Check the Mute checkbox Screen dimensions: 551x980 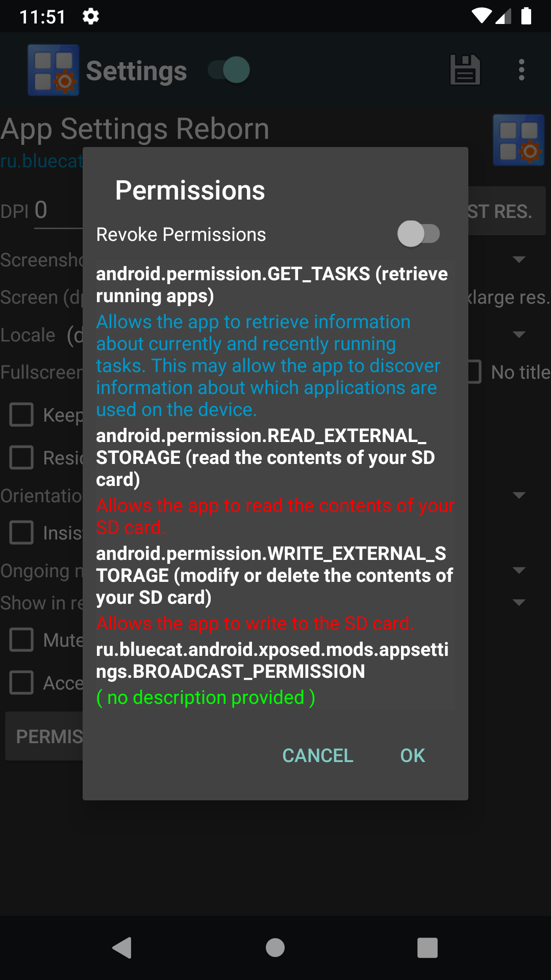pyautogui.click(x=22, y=639)
